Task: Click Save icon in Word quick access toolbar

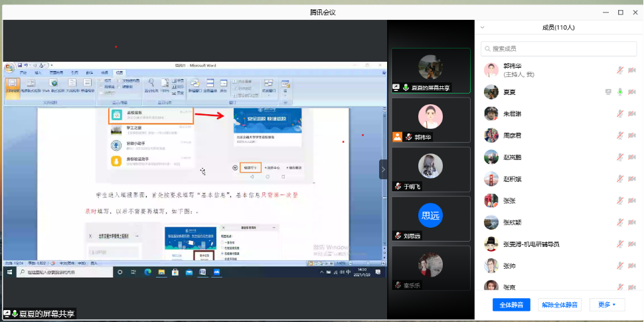Action: (20, 65)
